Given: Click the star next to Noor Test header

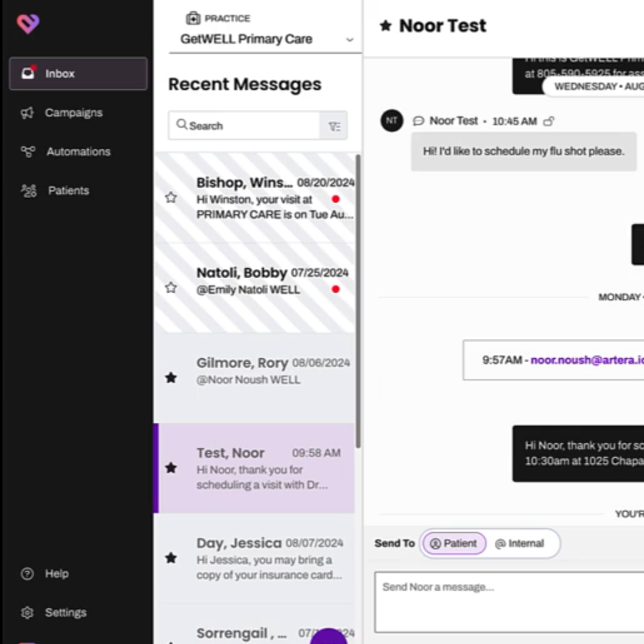Looking at the screenshot, I should (386, 26).
